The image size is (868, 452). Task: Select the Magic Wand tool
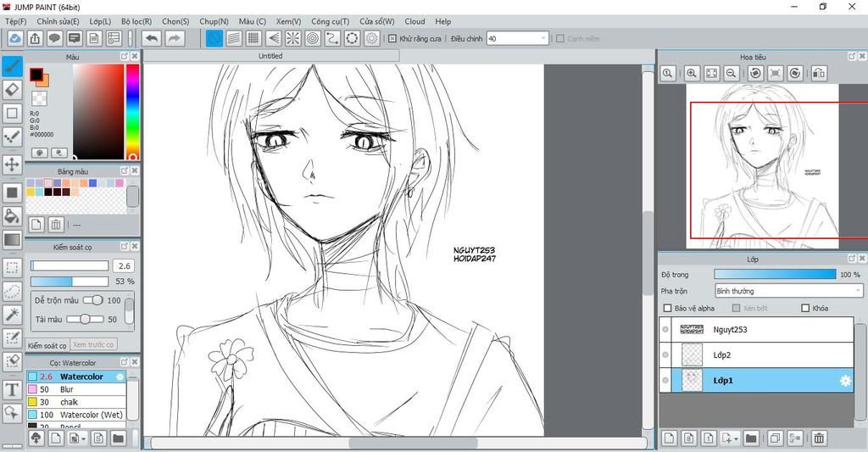click(12, 315)
